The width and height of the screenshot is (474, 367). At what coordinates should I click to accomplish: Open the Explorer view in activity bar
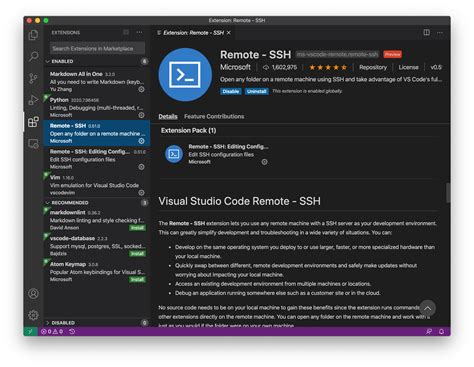tap(33, 35)
